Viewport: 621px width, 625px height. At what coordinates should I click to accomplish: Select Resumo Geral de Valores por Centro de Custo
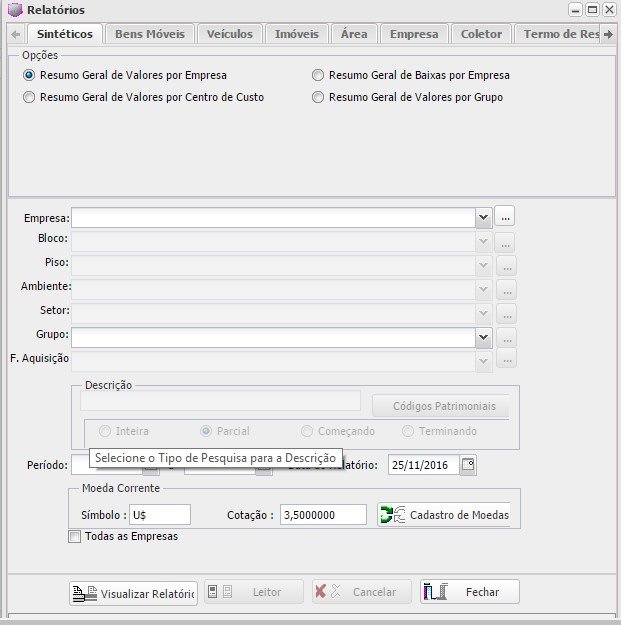29,97
